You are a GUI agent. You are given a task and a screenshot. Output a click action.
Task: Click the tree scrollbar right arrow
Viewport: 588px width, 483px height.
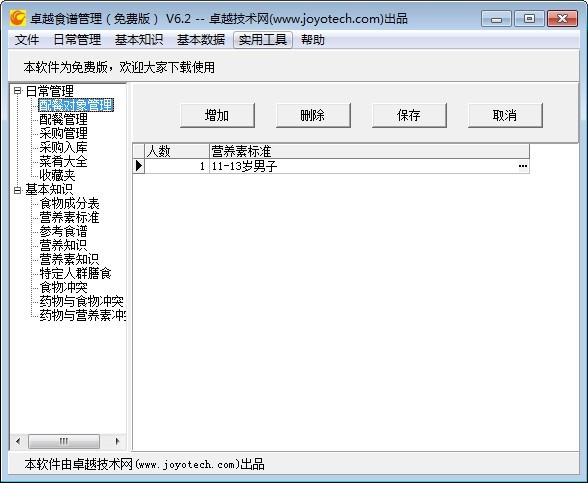(x=117, y=441)
